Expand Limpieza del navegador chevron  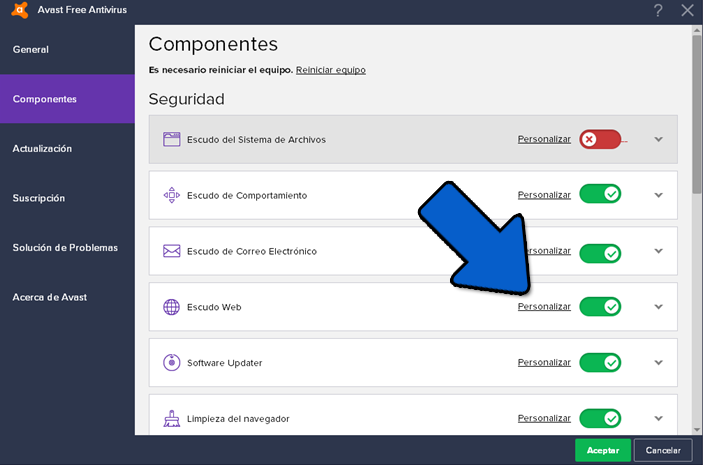[x=658, y=418]
